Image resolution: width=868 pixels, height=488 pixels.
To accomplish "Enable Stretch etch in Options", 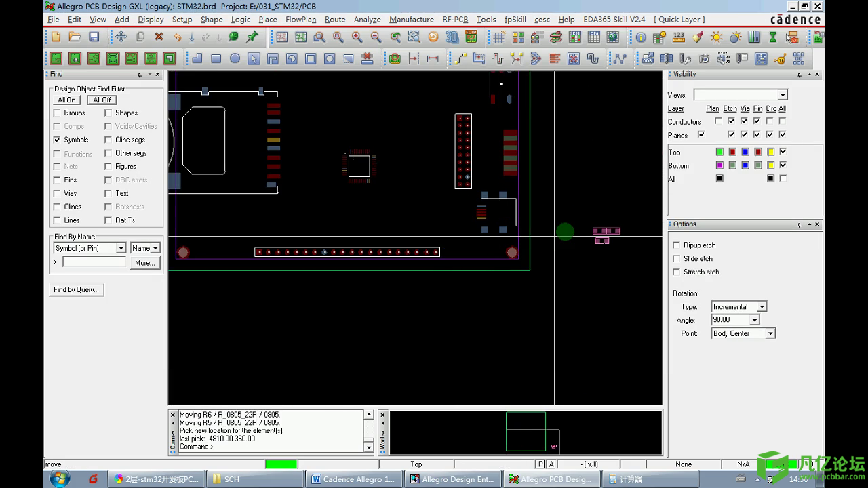I will click(x=676, y=272).
